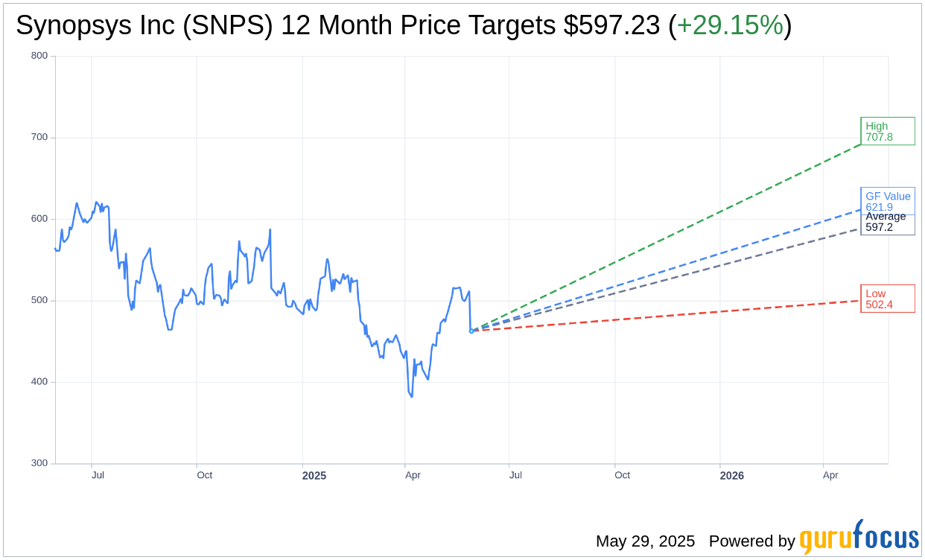Click the green dashed High forecast line
925x560 pixels.
[670, 235]
